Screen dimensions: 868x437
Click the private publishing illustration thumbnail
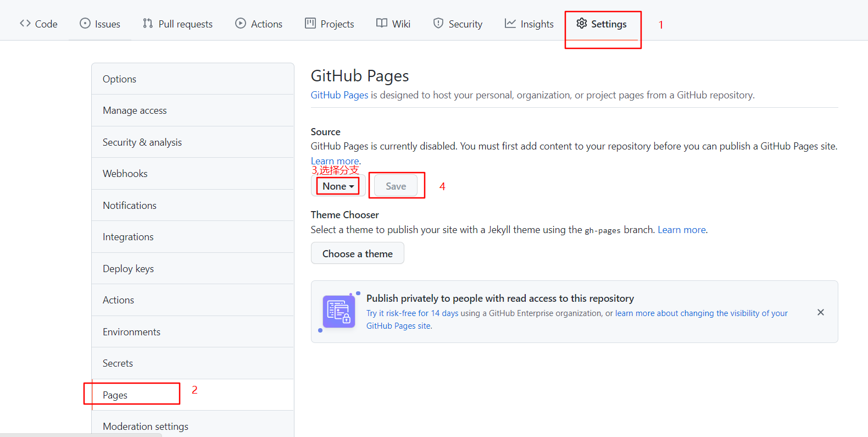pyautogui.click(x=338, y=312)
